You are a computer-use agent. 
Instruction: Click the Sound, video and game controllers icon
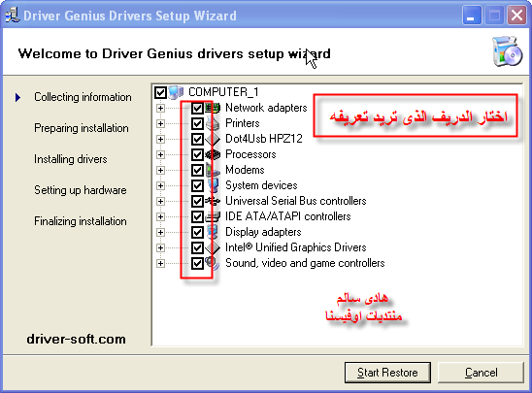213,263
